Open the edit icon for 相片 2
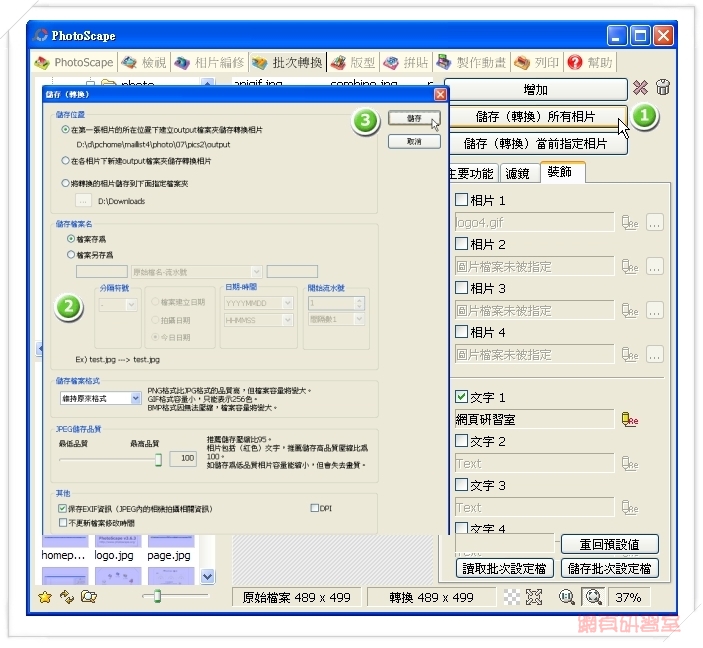Viewport: 703px width, 648px height. pyautogui.click(x=629, y=266)
